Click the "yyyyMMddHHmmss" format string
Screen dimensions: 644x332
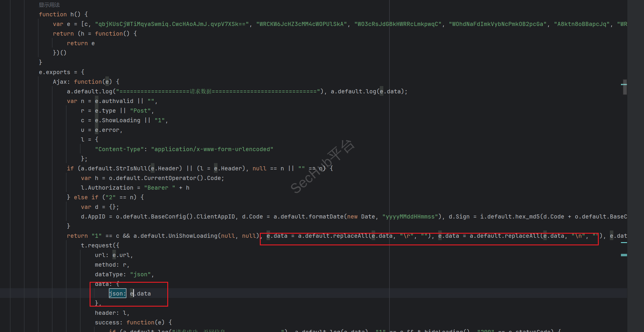tap(410, 216)
